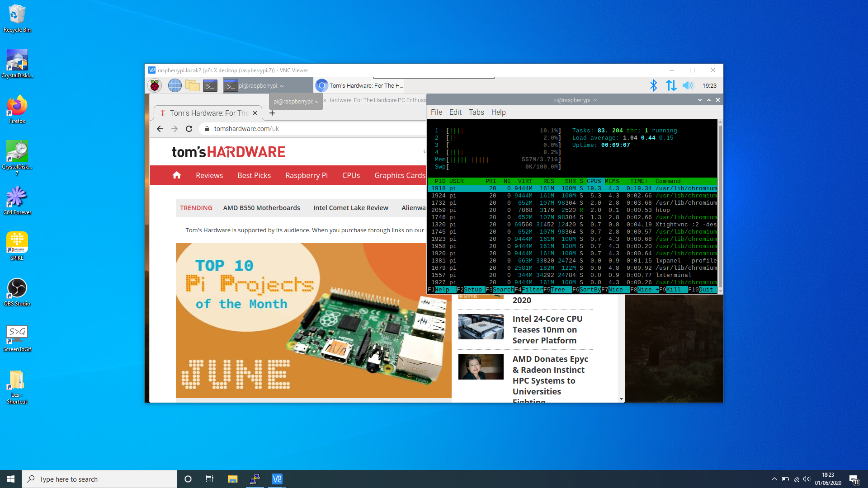Click the AMD B550 Motherboards trending link
The height and width of the screenshot is (488, 868).
click(x=262, y=207)
